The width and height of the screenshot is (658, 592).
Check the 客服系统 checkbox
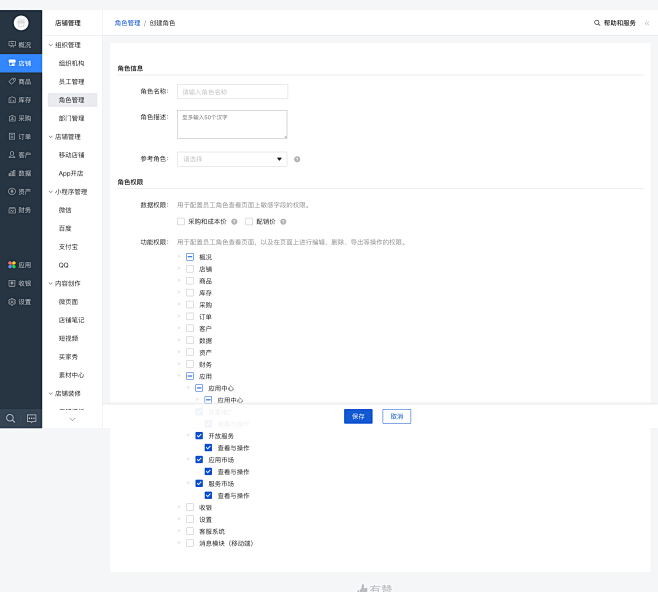click(x=190, y=531)
